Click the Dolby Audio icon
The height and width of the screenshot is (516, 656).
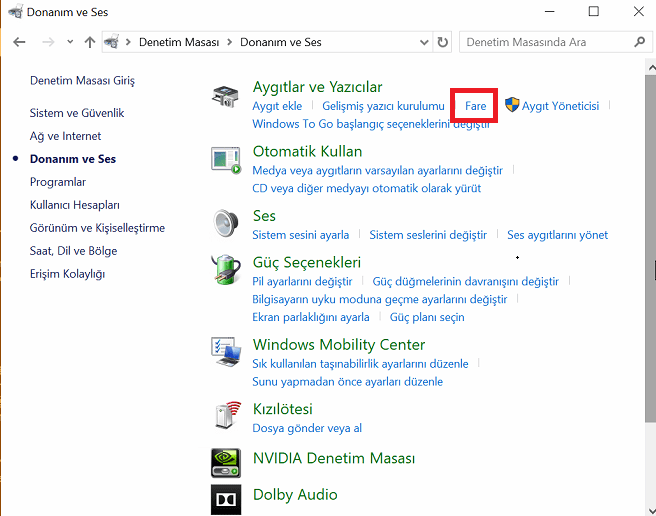[226, 499]
